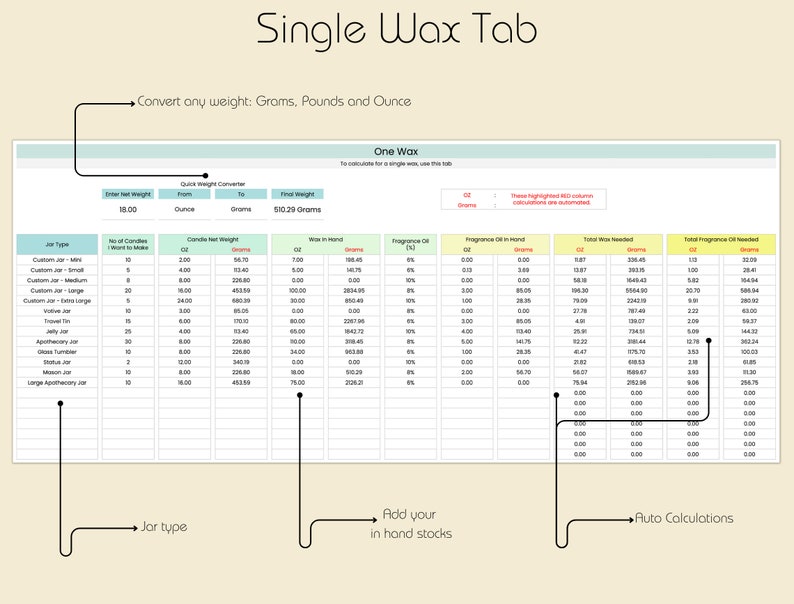
Task: Select net weight 680.39 grams cell
Action: (x=241, y=301)
